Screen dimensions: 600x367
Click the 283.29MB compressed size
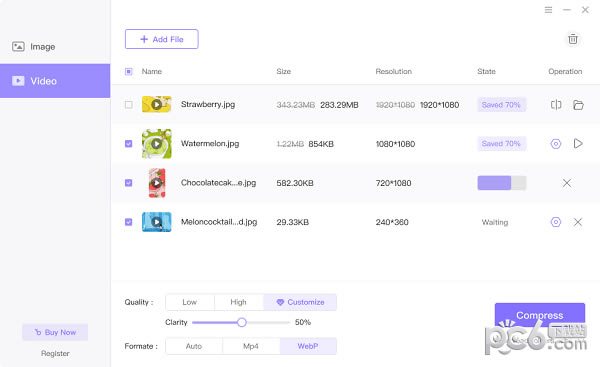339,105
